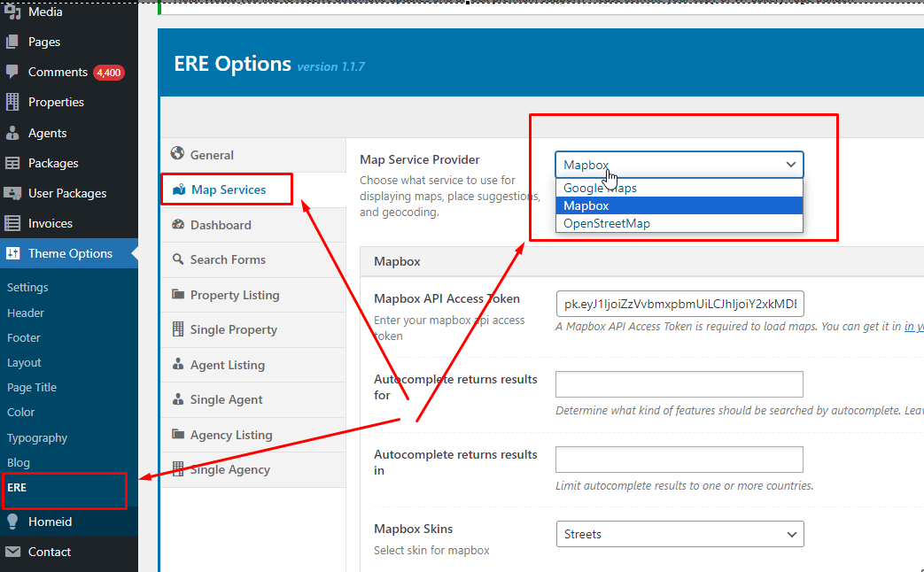Click the User Packages icon

[x=12, y=193]
